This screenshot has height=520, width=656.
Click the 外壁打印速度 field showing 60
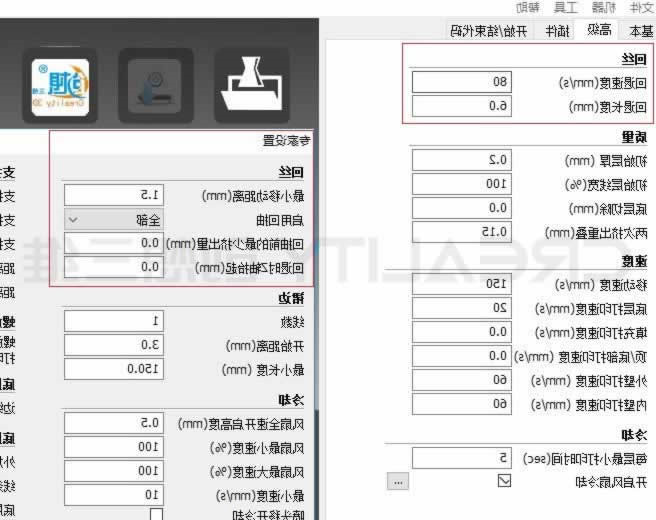462,380
